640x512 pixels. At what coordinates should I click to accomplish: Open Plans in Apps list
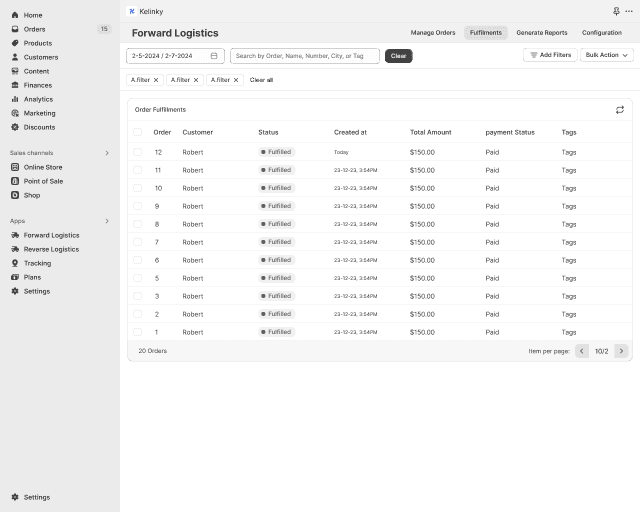pyautogui.click(x=32, y=277)
